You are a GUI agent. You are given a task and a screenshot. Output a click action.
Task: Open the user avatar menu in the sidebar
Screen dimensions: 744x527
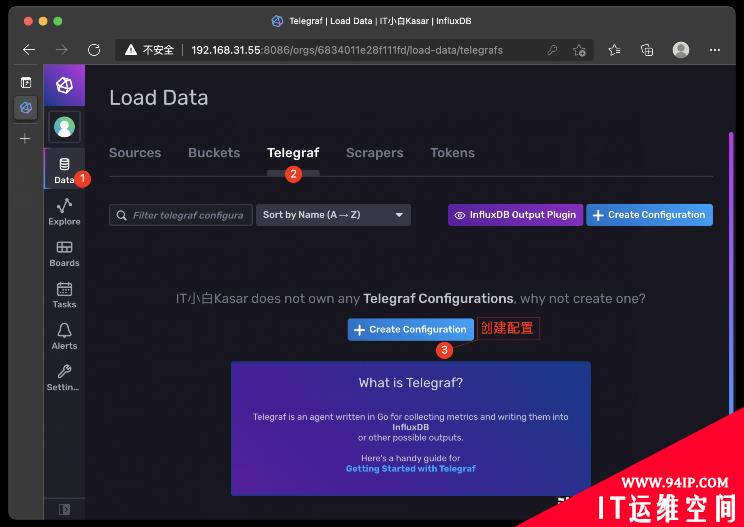point(64,127)
